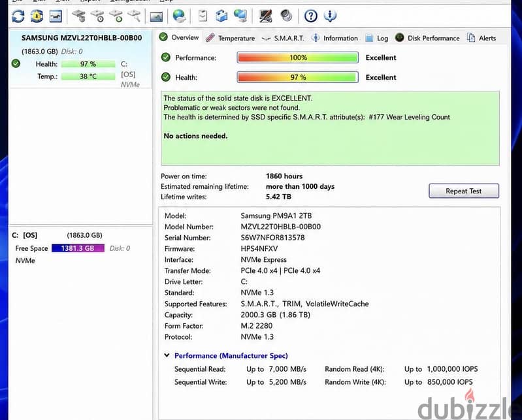
Task: Click the blue box toolbar icon
Action: point(221,16)
